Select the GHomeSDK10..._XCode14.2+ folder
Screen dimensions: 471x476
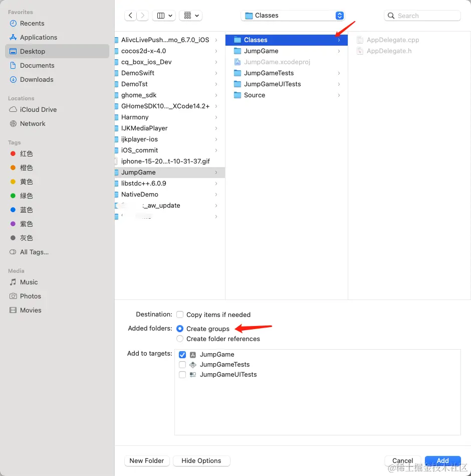(170, 106)
